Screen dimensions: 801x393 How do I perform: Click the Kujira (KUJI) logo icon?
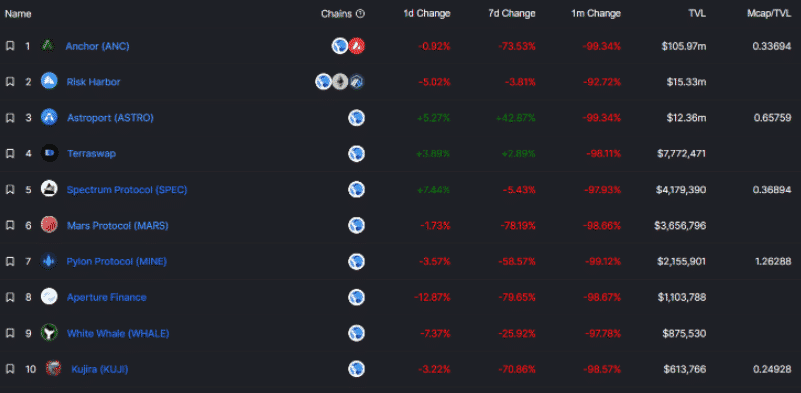[53, 368]
